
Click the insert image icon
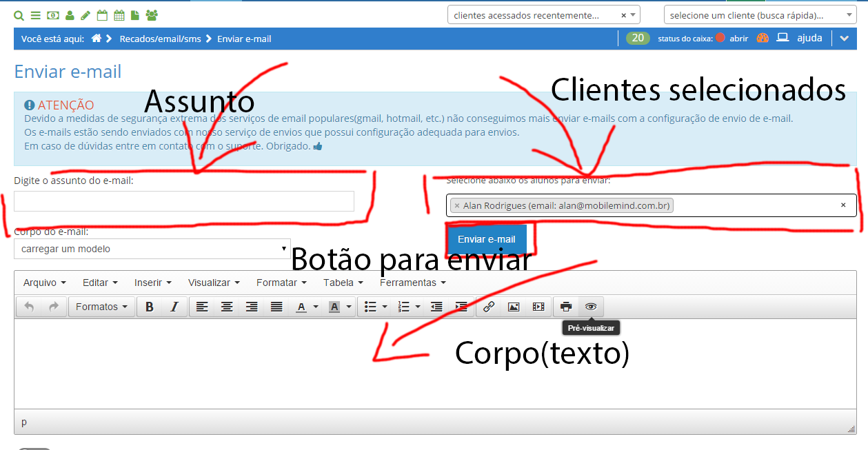tap(514, 307)
